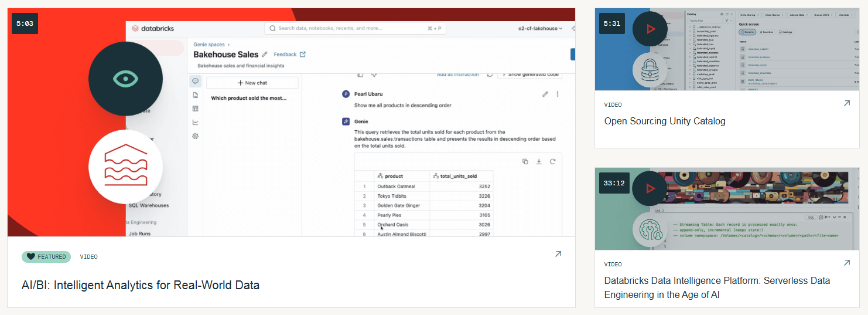Image resolution: width=868 pixels, height=315 pixels.
Task: Open Databricks Data Intelligence Platform Serverless title link
Action: (717, 287)
